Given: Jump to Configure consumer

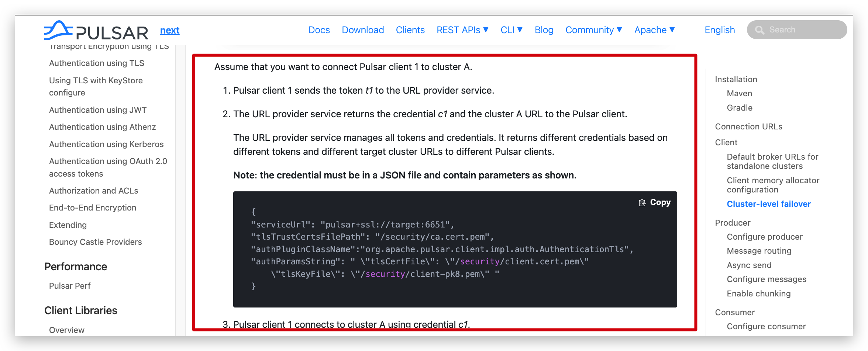Looking at the screenshot, I should [x=766, y=326].
